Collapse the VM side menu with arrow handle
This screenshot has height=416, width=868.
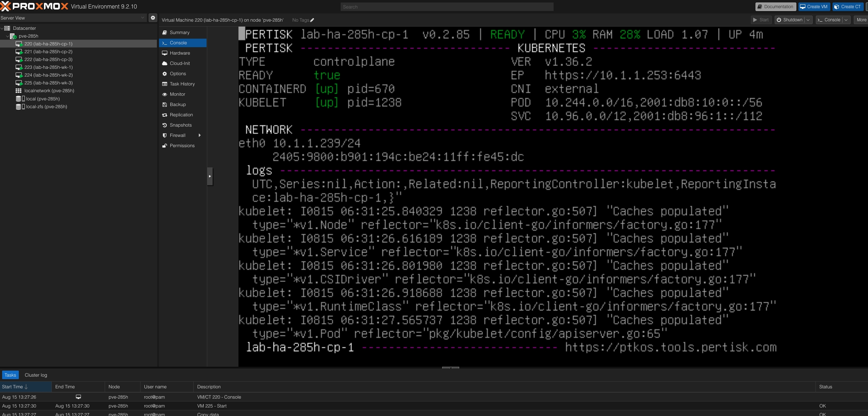click(210, 176)
